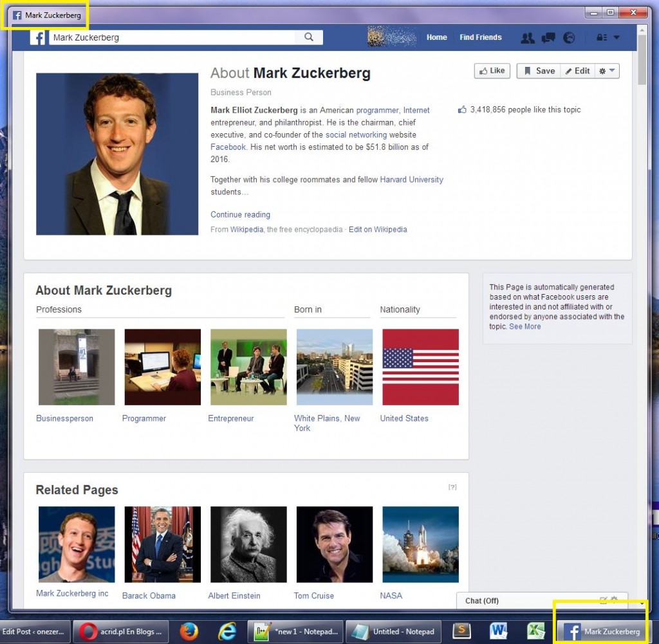Click Continue reading
Viewport: 659px width, 644px height.
click(241, 215)
